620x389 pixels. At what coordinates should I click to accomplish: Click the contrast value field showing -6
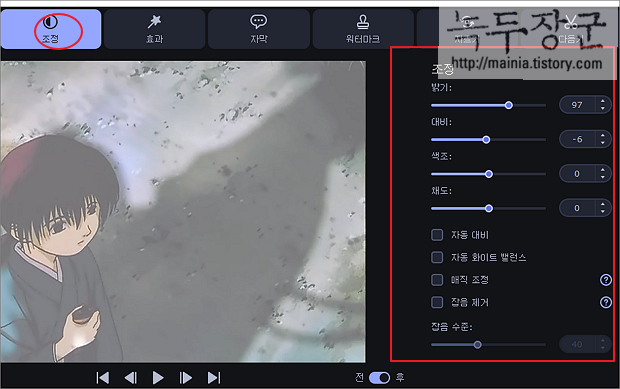click(x=577, y=140)
